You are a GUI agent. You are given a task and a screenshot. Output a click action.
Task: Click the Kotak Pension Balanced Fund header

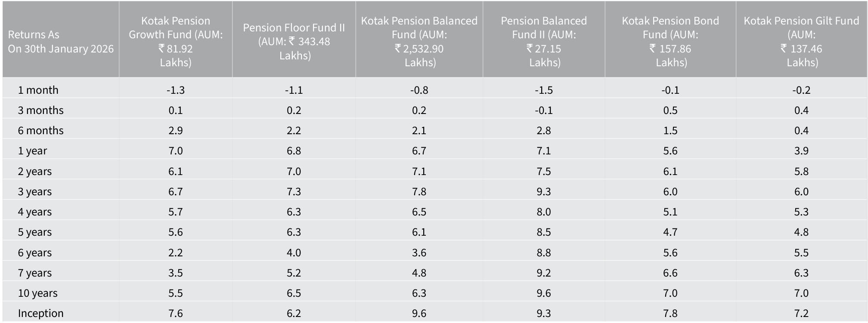419,41
